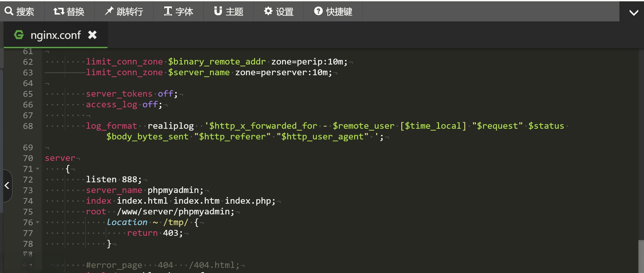Close the nginx.conf tab

tap(92, 35)
